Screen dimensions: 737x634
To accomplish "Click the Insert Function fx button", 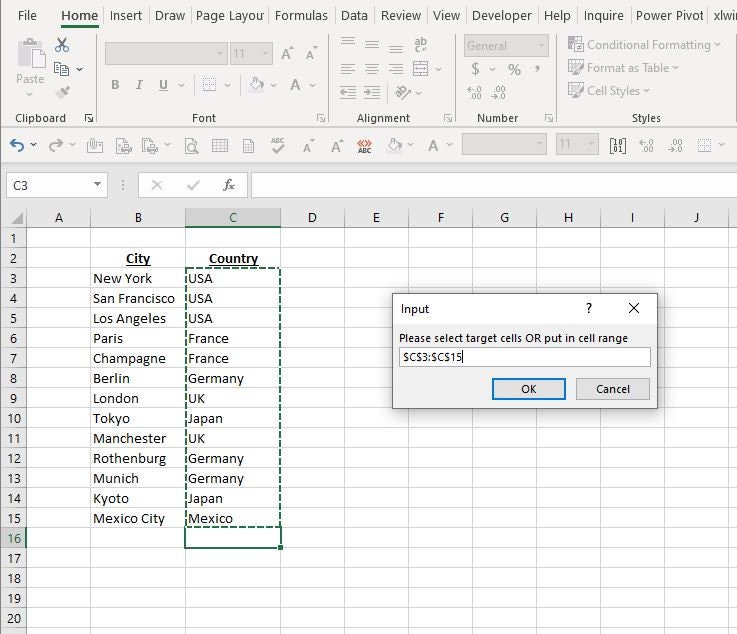I will (x=228, y=185).
